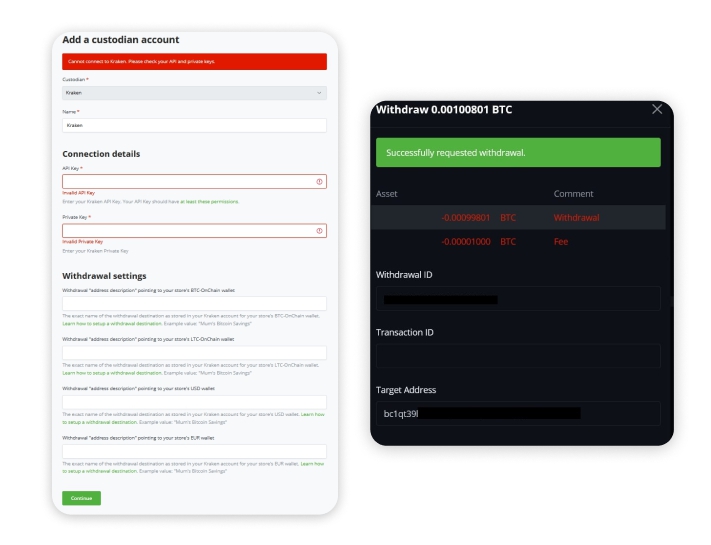Viewport: 711px width, 545px height.
Task: Click the Transaction ID field
Action: [518, 356]
